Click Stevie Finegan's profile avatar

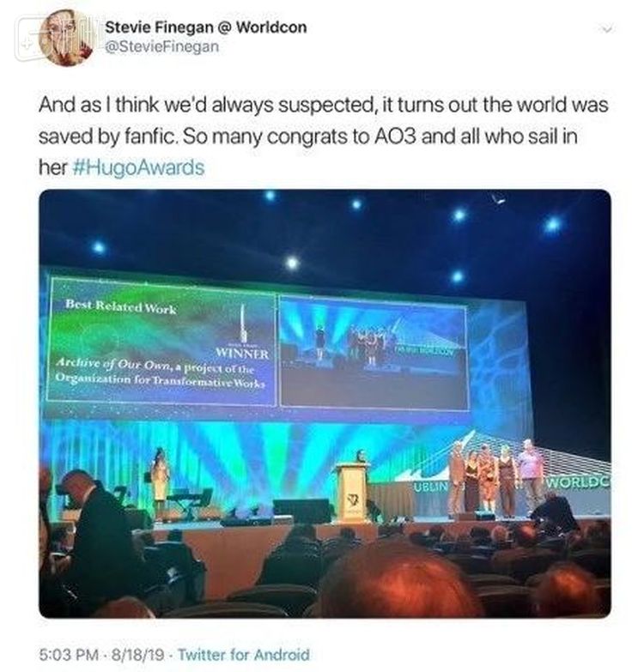pos(66,38)
